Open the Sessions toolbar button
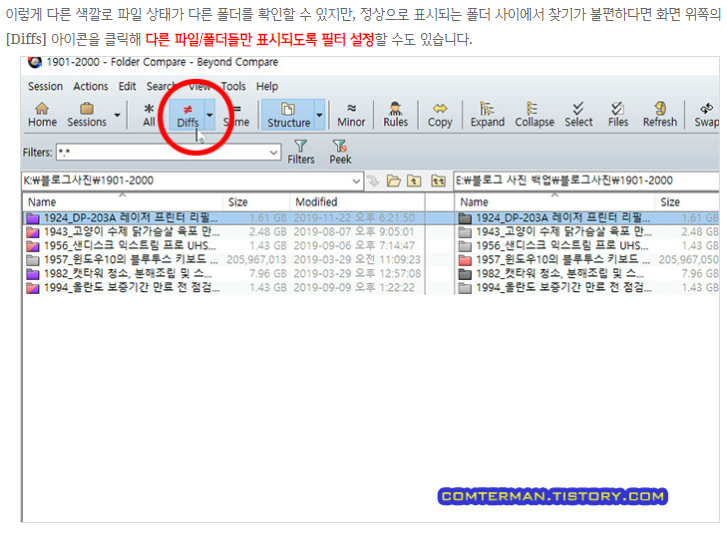This screenshot has height=534, width=727. point(87,114)
